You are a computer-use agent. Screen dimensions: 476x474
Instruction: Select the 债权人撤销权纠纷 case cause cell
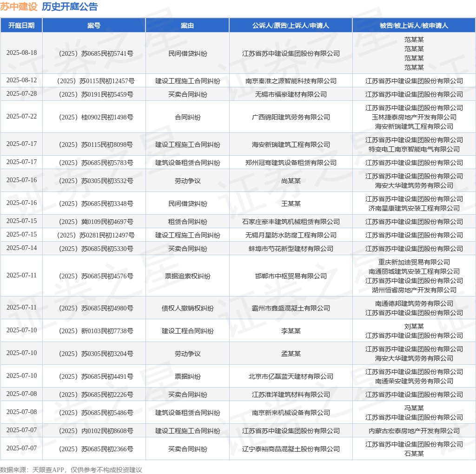187,308
